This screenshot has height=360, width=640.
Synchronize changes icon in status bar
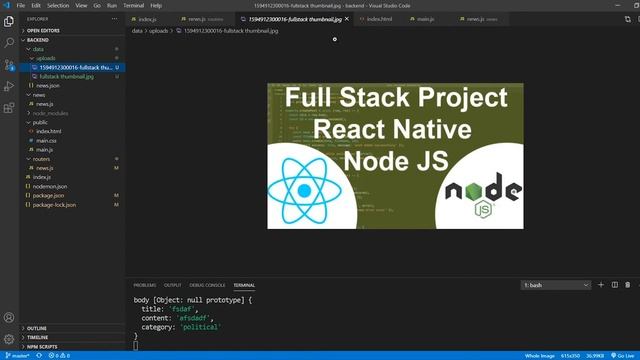(39, 356)
